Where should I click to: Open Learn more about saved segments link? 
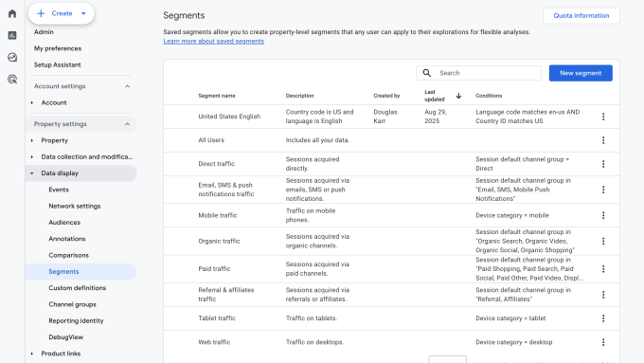pyautogui.click(x=214, y=41)
